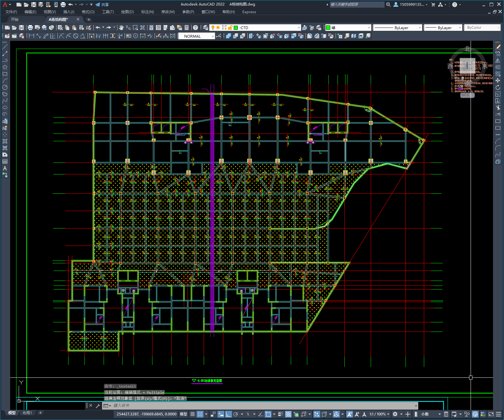Toggle the drawing grid display
The height and width of the screenshot is (420, 504).
pos(192,414)
